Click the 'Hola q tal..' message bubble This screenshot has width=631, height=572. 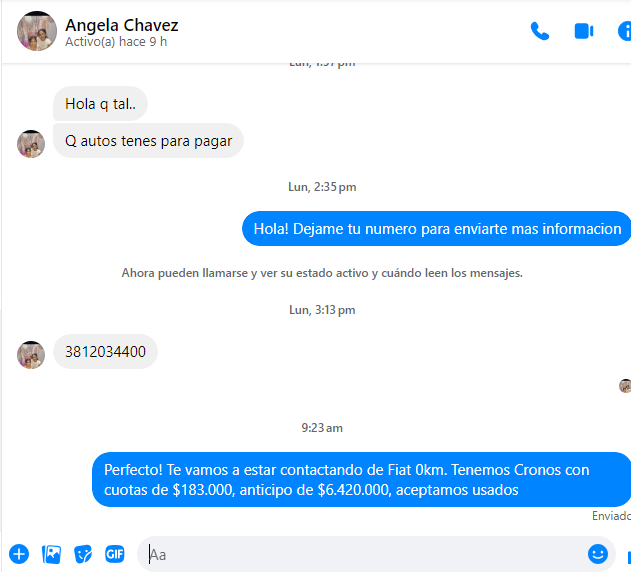tap(100, 104)
